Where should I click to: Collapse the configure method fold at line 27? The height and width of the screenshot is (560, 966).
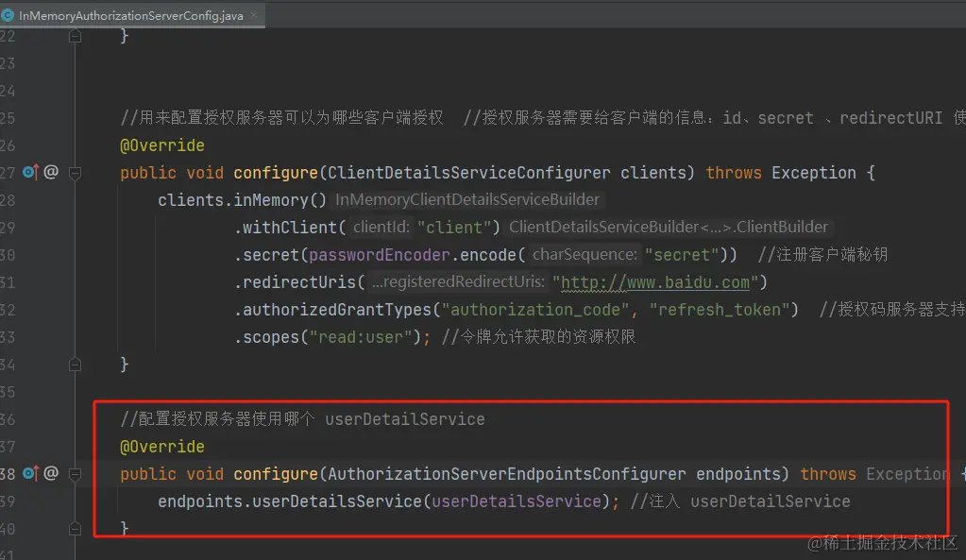(76, 173)
